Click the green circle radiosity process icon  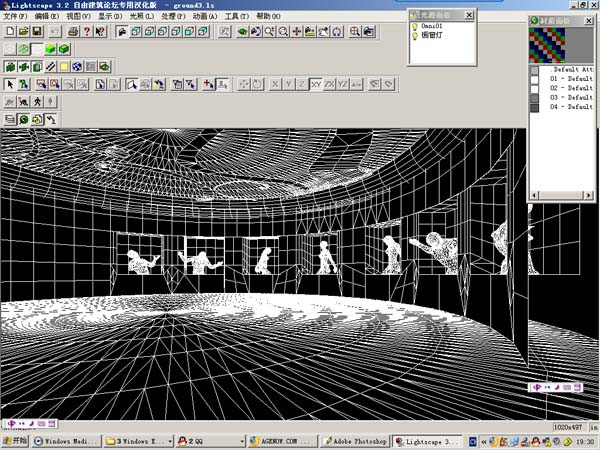[24, 119]
